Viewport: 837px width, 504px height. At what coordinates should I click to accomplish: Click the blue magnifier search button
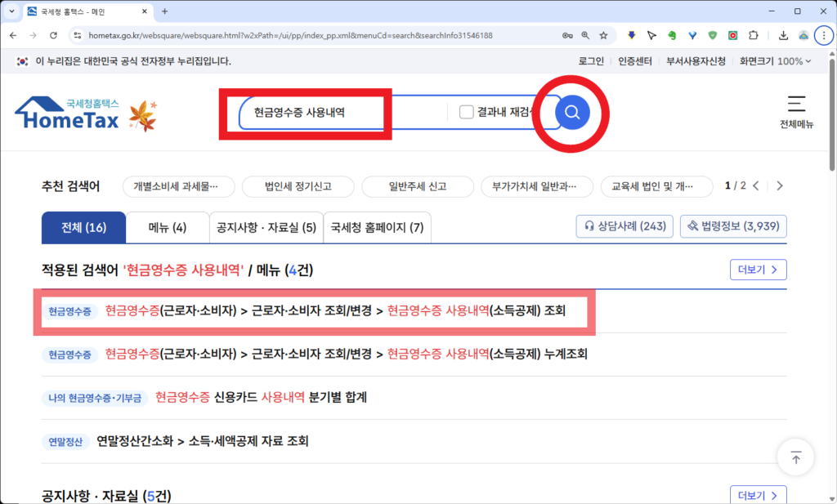pos(572,113)
